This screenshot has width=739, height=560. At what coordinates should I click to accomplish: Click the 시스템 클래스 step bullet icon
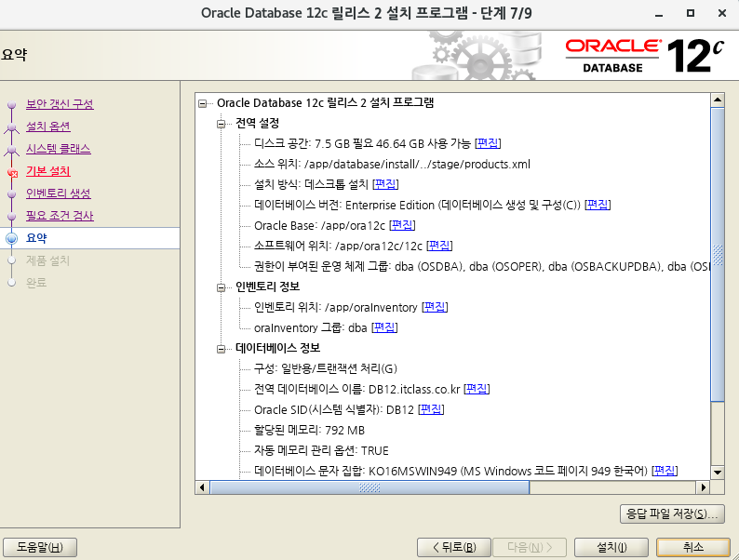(12, 149)
